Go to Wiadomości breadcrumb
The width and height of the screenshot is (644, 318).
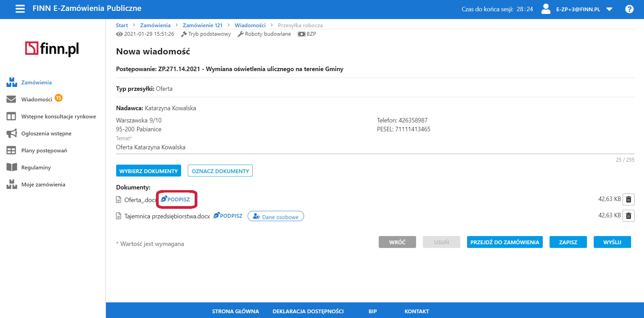coord(250,25)
